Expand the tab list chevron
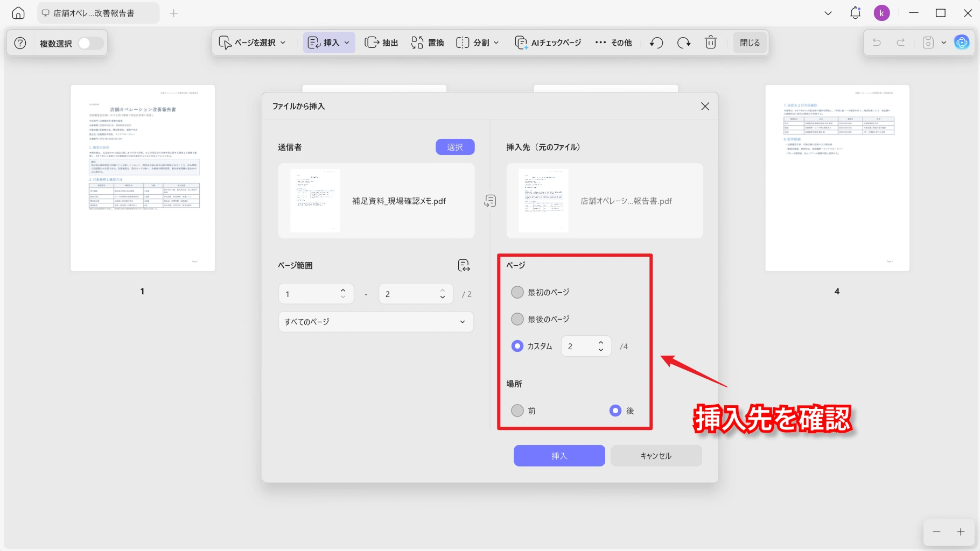The image size is (980, 551). [x=828, y=13]
